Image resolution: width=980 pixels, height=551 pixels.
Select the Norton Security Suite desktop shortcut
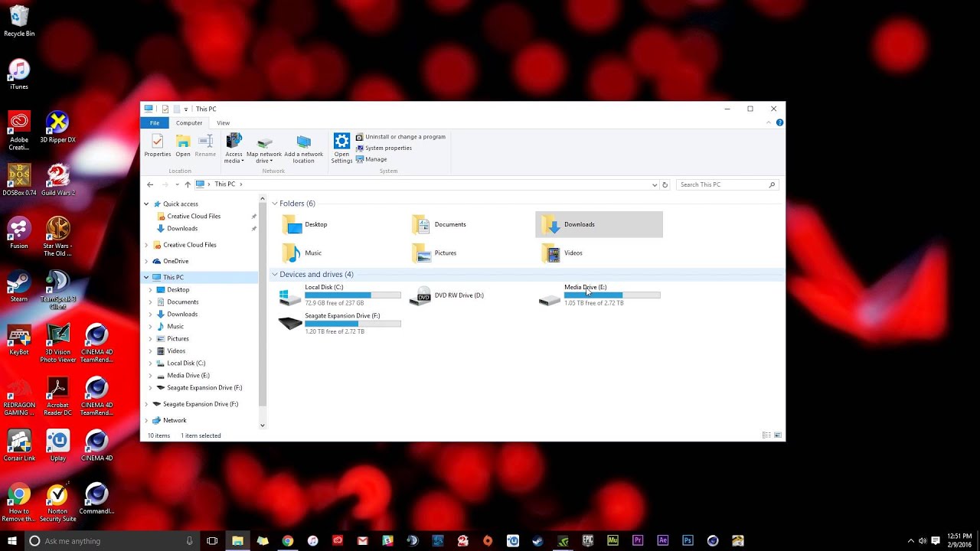(x=57, y=502)
